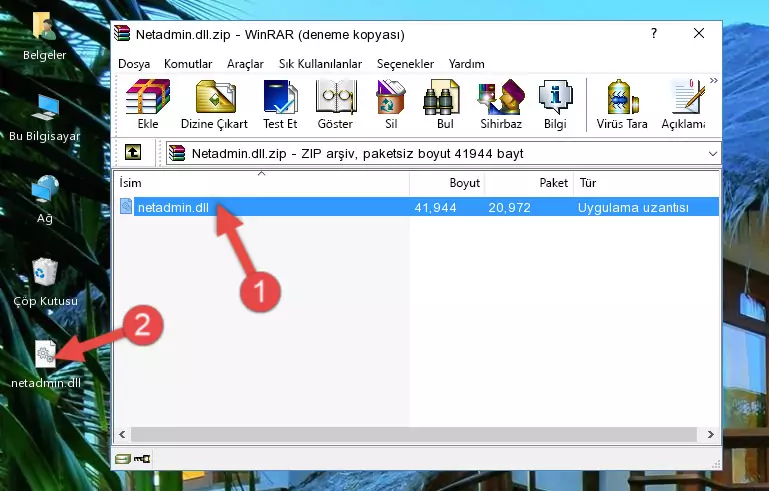Open the Yardım menu
Viewport: 769px width, 491px height.
tap(466, 64)
